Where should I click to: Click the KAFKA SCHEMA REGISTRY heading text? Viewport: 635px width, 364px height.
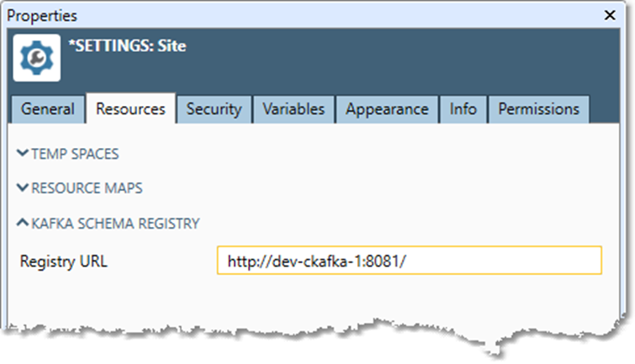[x=115, y=224]
